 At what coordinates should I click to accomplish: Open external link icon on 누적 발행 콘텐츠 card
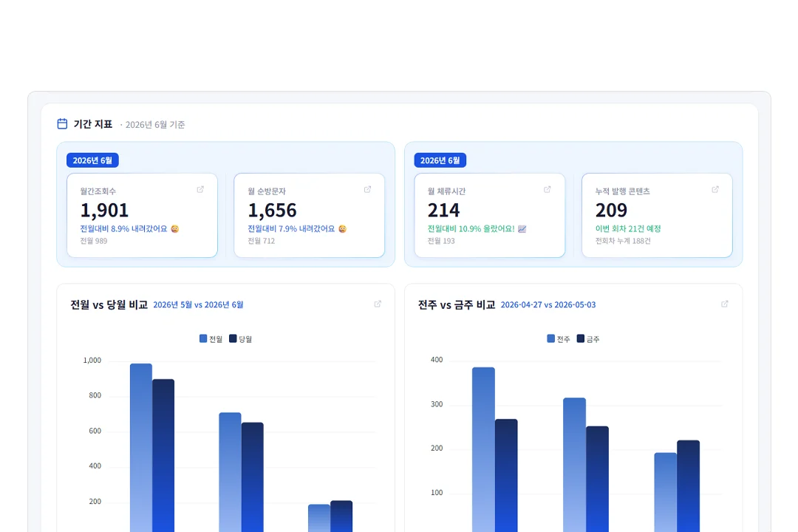[x=715, y=189]
